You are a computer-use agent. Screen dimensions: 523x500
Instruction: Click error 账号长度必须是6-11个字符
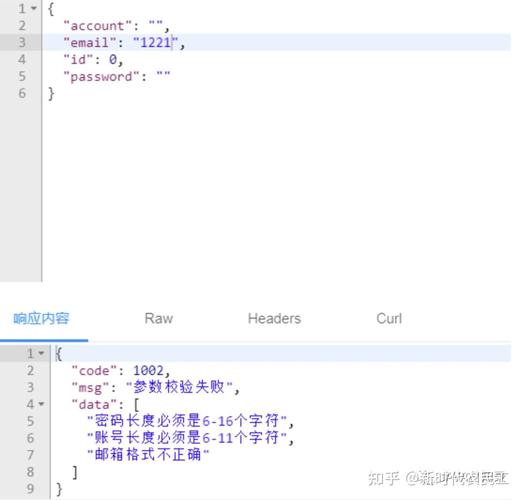[187, 437]
